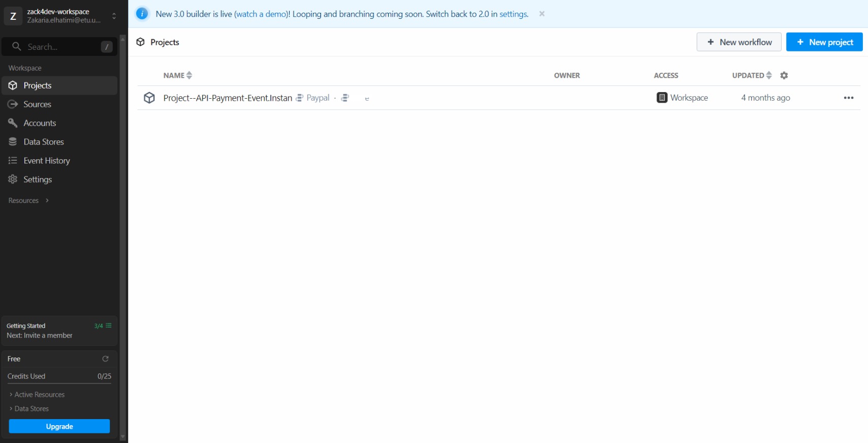
Task: Click the Workspace access badge icon
Action: (x=662, y=98)
